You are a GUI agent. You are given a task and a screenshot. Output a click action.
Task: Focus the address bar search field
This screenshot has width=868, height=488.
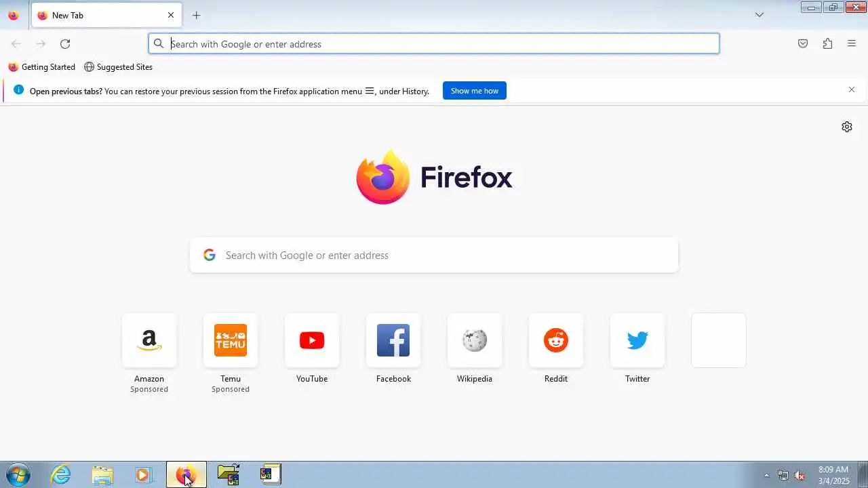click(434, 43)
